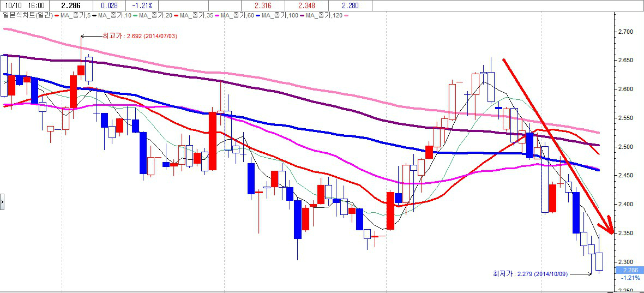Click the MA_종가,60 legend label
This screenshot has height=293, width=644.
coord(238,15)
